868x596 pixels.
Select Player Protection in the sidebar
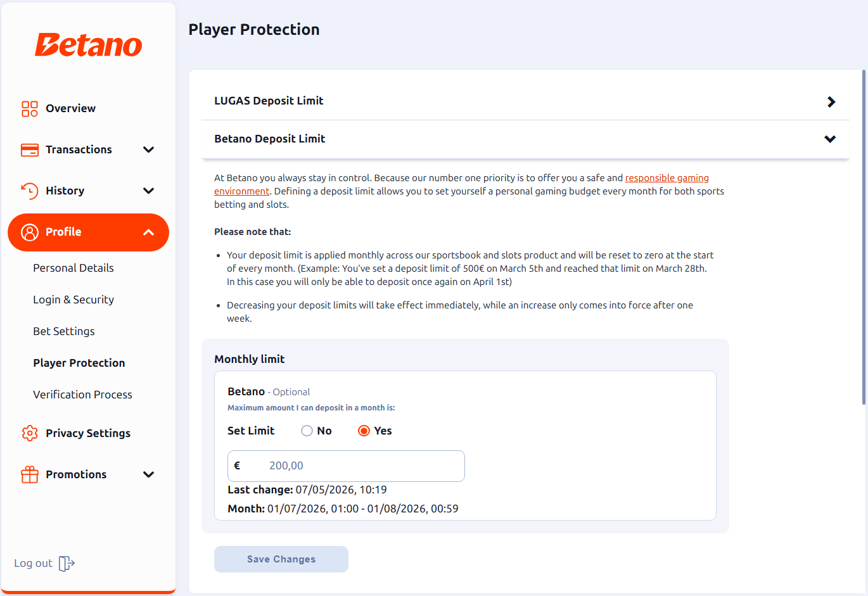point(79,363)
